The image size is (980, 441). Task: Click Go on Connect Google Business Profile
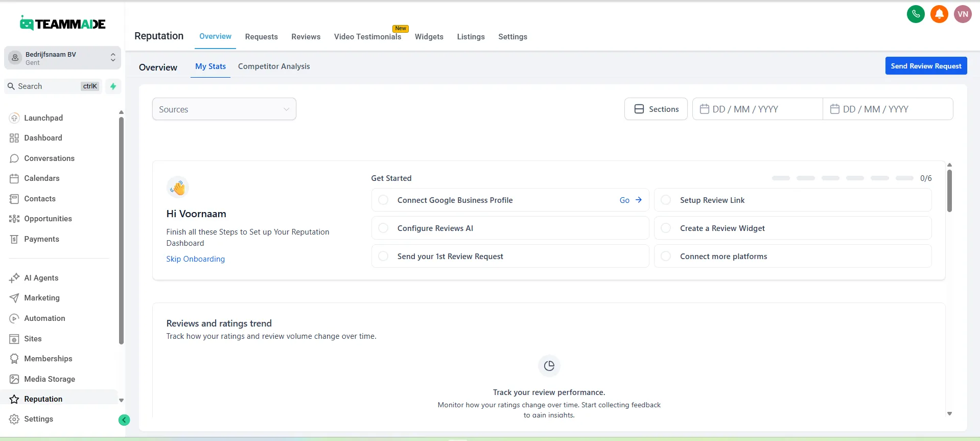click(631, 200)
